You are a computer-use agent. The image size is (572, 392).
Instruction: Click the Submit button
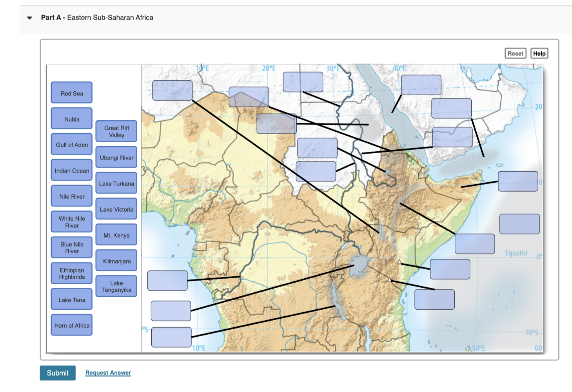pyautogui.click(x=57, y=373)
